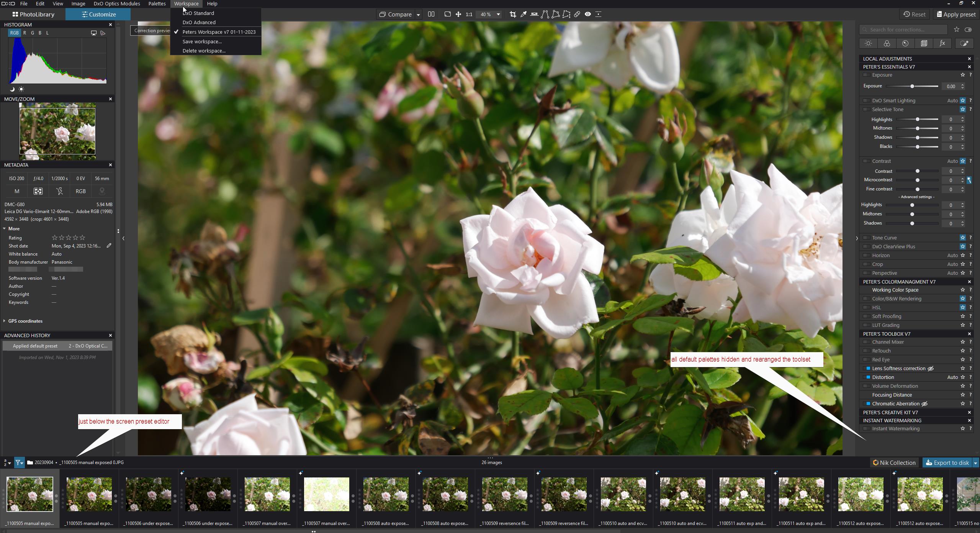Click Export to disk button

tap(947, 462)
